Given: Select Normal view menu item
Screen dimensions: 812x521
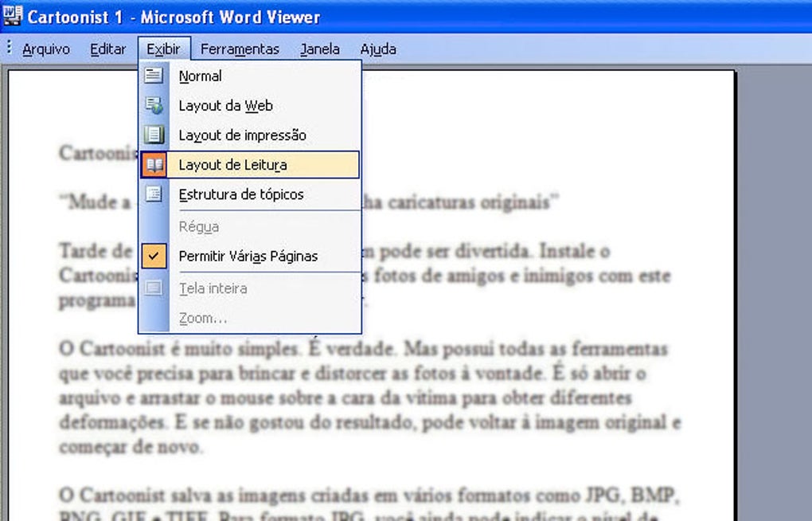Looking at the screenshot, I should [x=250, y=76].
